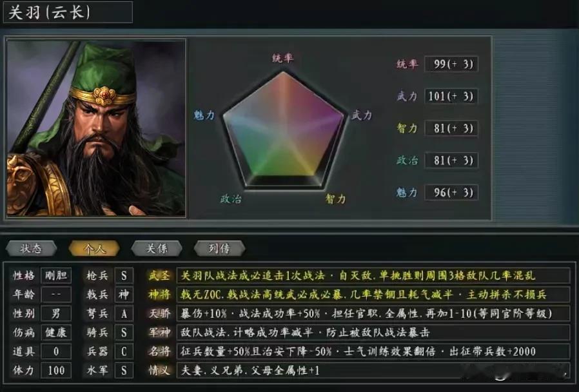Screen dimensions: 579x392
Task: Click the 弩兵 aptitude rank A
Action: click(x=124, y=314)
